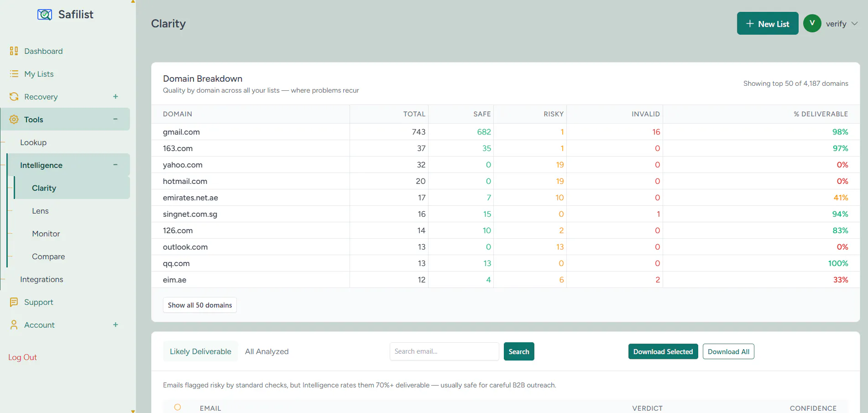868x413 pixels.
Task: Click the green Search button
Action: (519, 351)
